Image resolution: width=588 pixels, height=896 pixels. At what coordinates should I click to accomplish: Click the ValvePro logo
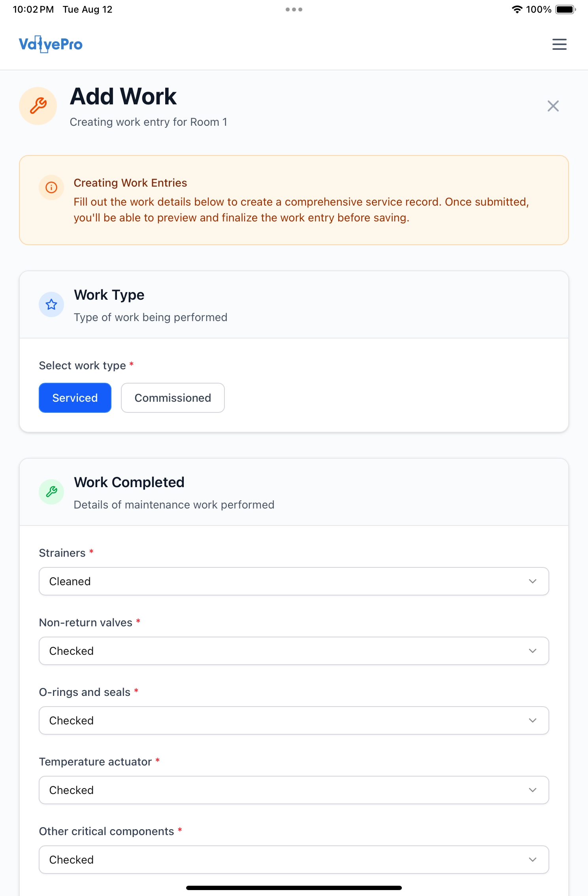click(51, 44)
